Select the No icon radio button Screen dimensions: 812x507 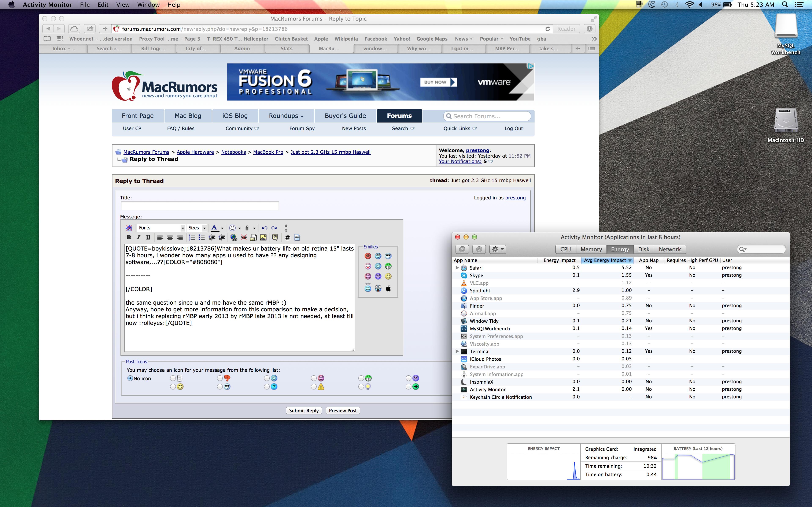click(130, 378)
